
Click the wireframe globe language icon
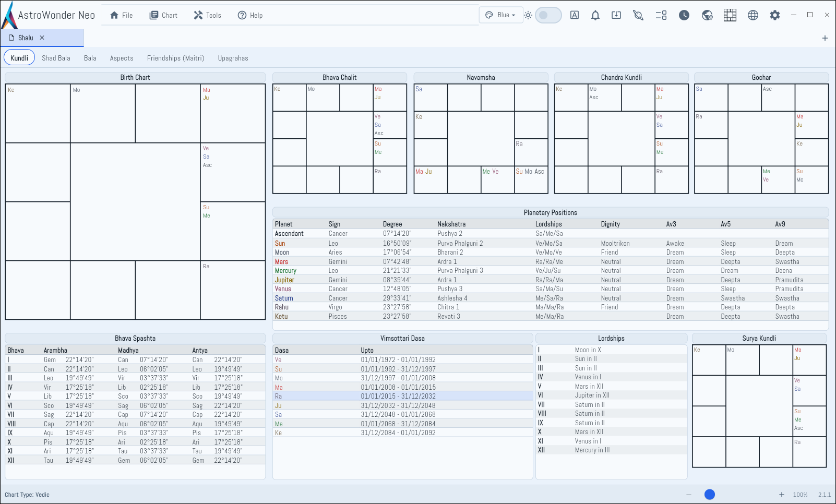point(753,15)
